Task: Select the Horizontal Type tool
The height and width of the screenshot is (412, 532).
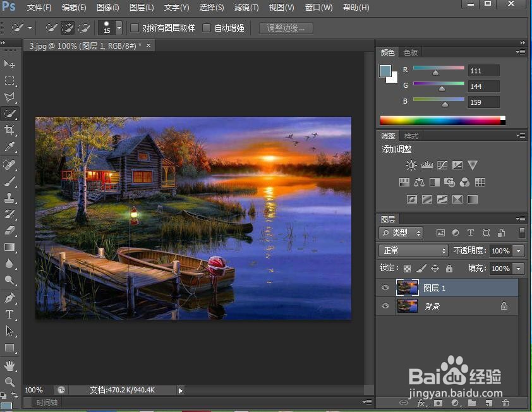Action: pyautogui.click(x=9, y=315)
